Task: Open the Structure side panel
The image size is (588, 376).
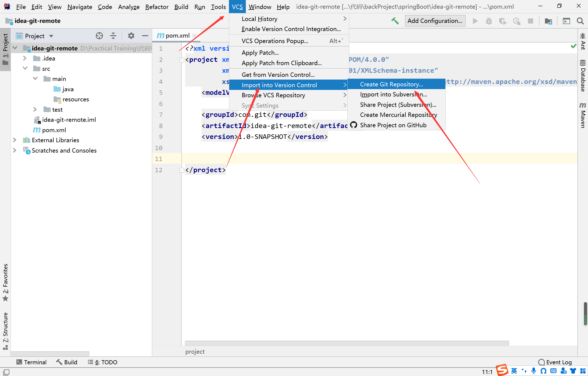Action: point(5,331)
